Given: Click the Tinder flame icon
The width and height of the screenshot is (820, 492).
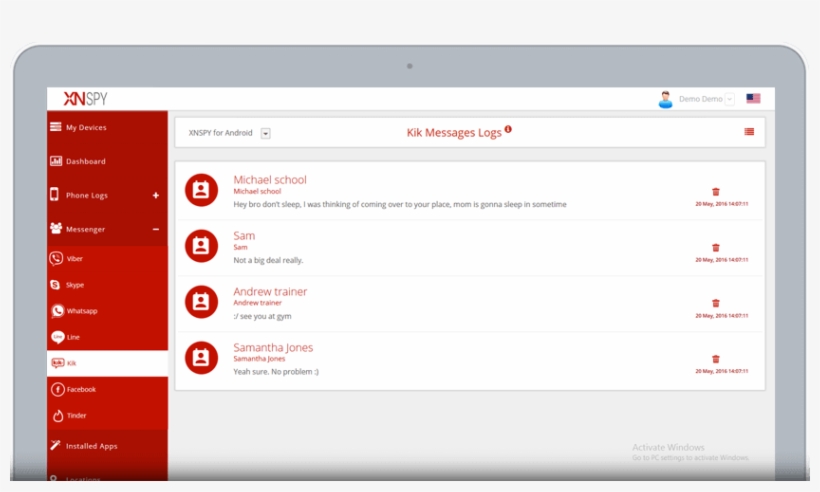Looking at the screenshot, I should pos(58,415).
